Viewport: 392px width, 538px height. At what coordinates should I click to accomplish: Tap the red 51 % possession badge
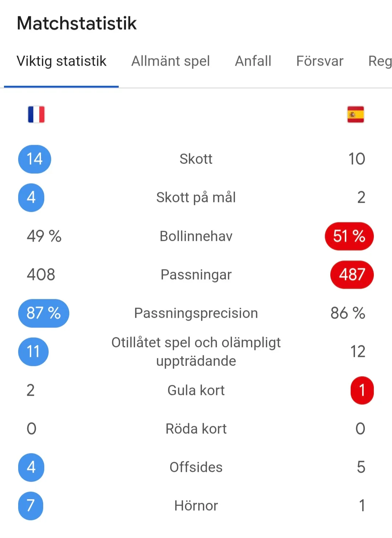tap(349, 236)
